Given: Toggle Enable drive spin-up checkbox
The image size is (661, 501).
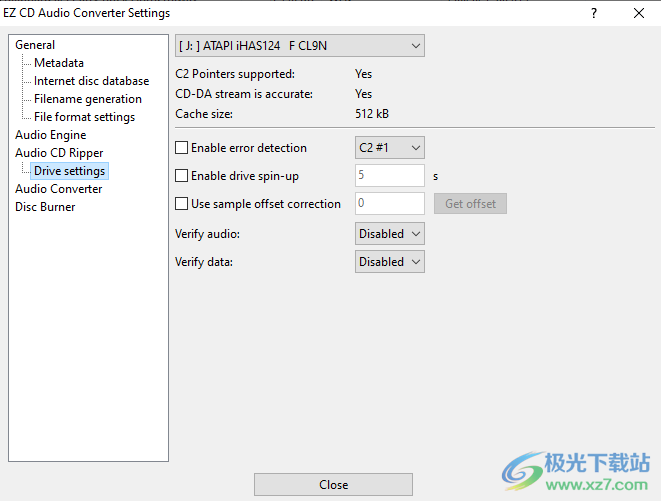Looking at the screenshot, I should pos(182,175).
